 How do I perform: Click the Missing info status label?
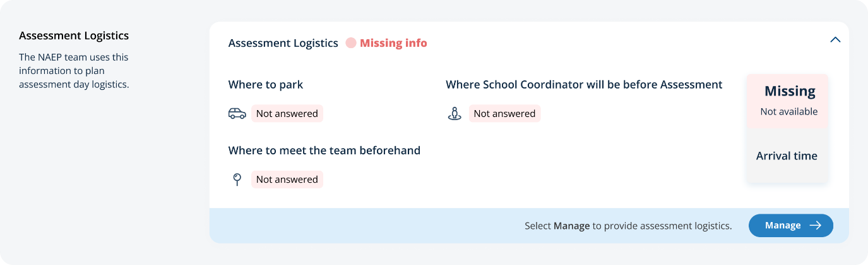point(393,44)
